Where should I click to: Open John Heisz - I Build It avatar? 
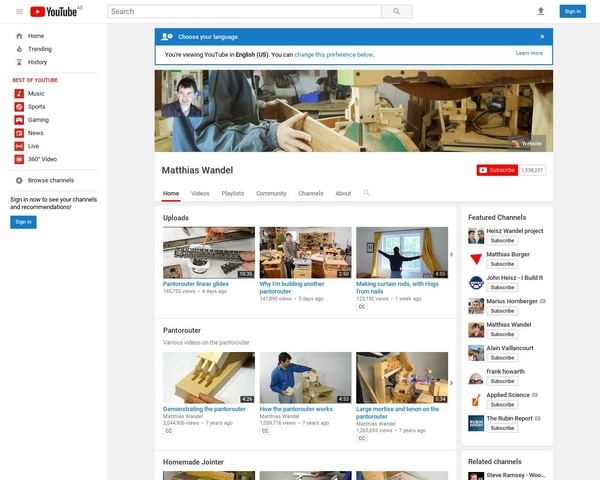pyautogui.click(x=476, y=283)
